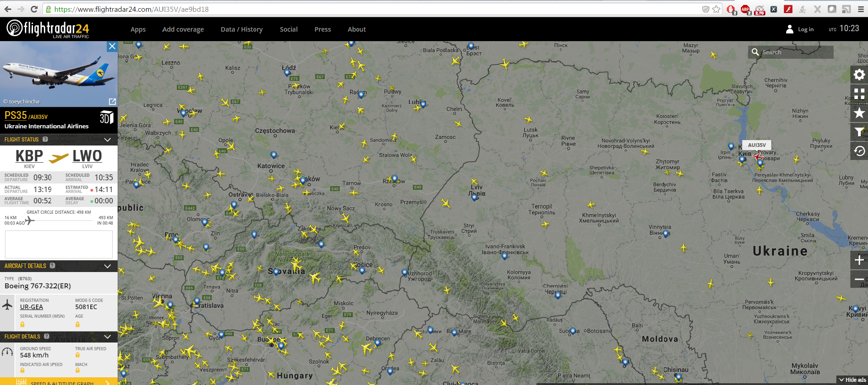Toggle the Hide ads bar
This screenshot has width=868, height=385.
852,380
